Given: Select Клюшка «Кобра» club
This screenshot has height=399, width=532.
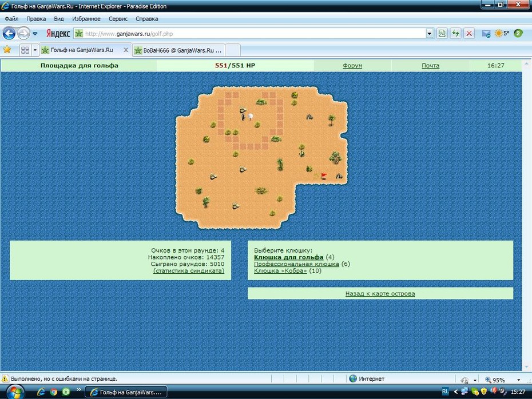Looking at the screenshot, I should pyautogui.click(x=280, y=270).
